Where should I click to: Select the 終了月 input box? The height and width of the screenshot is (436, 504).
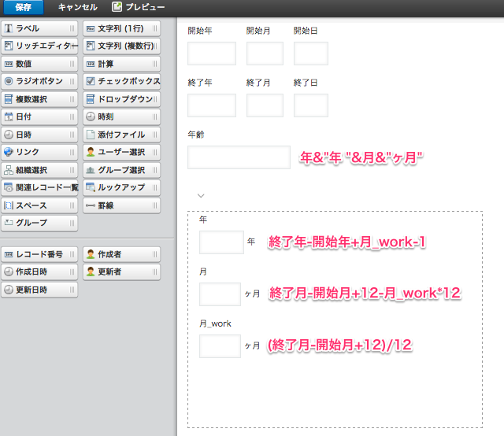[x=265, y=105]
